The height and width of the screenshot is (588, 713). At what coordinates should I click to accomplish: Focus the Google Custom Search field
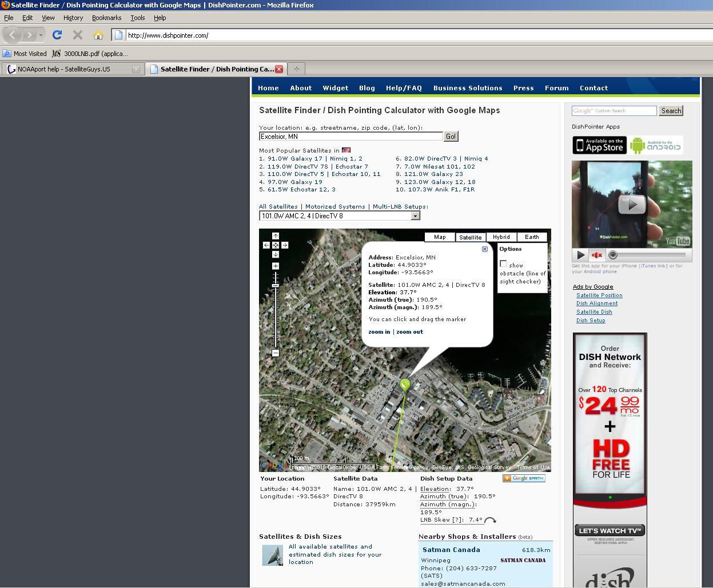point(614,111)
